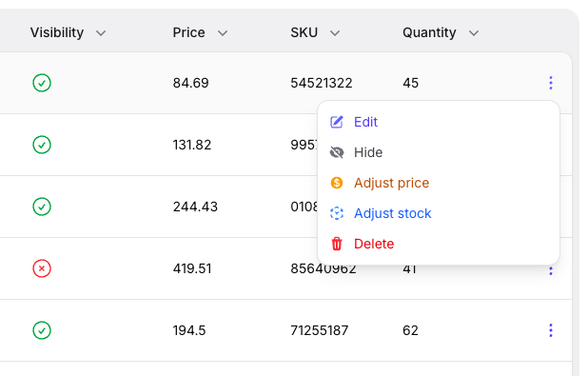The height and width of the screenshot is (376, 588).
Task: Open the kebab menu for SKU 54521322
Action: pos(551,83)
